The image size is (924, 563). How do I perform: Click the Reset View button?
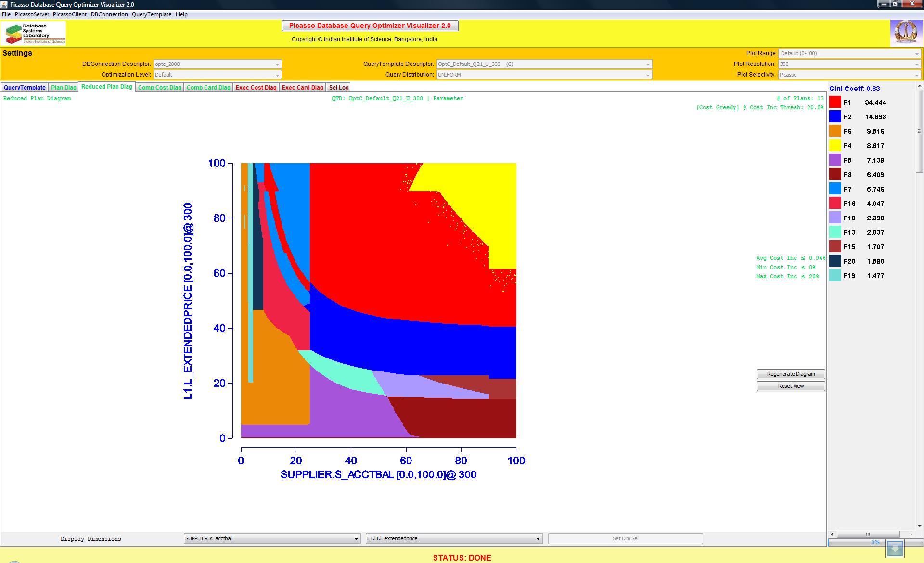click(791, 386)
